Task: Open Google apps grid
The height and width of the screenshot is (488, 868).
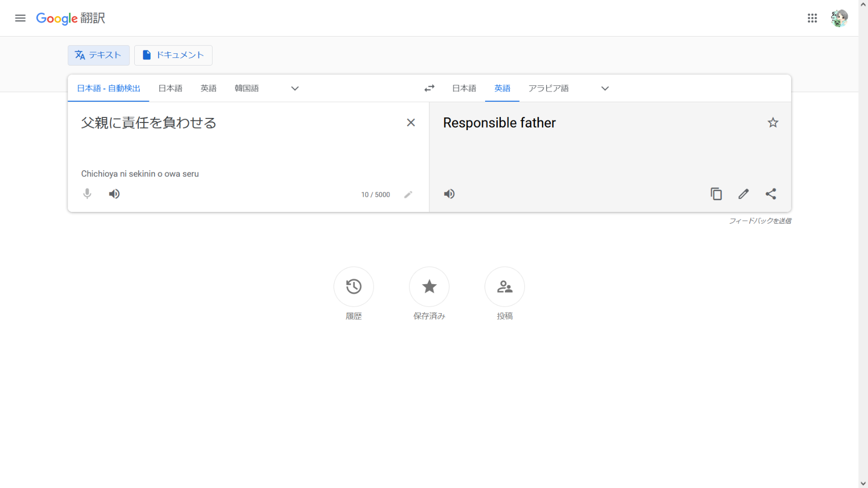Action: (x=812, y=18)
